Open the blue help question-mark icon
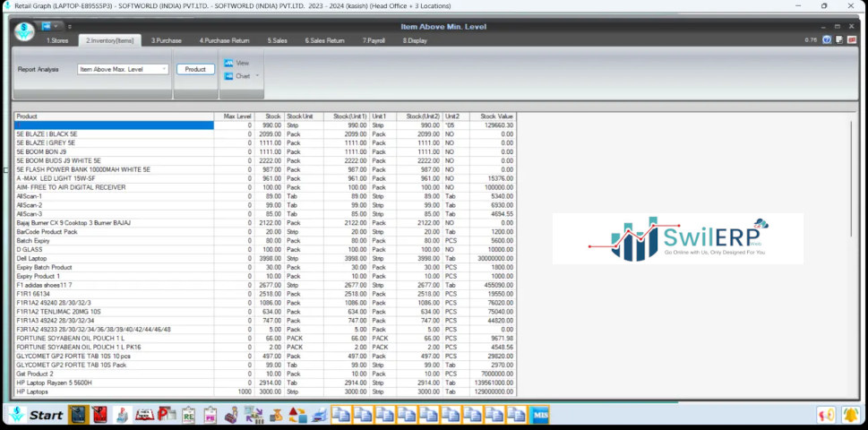Viewport: 868px width, 430px height. (827, 39)
